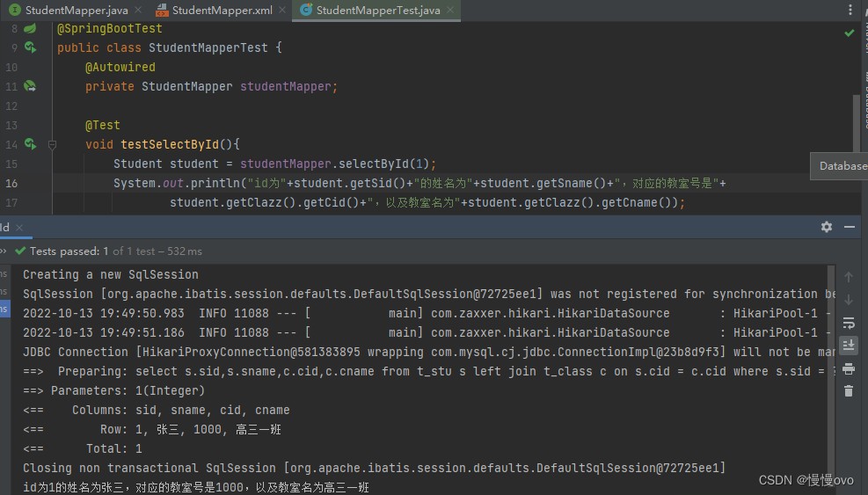This screenshot has width=868, height=495.
Task: Click the green inspection checkmark in the editor
Action: point(850,33)
